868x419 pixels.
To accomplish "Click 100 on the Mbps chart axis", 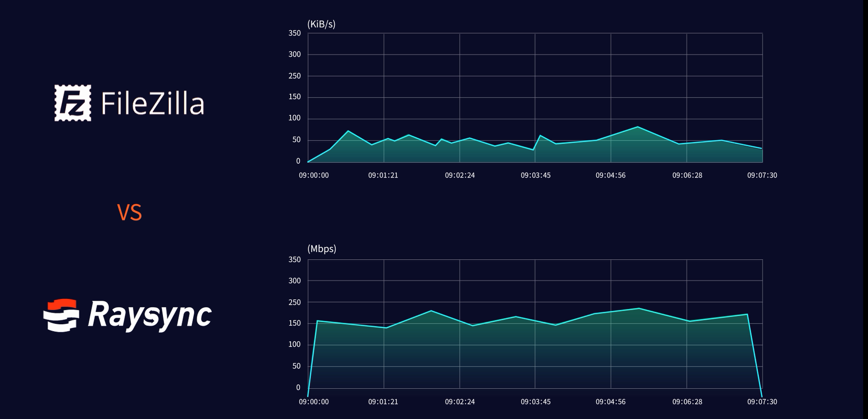I will click(295, 344).
